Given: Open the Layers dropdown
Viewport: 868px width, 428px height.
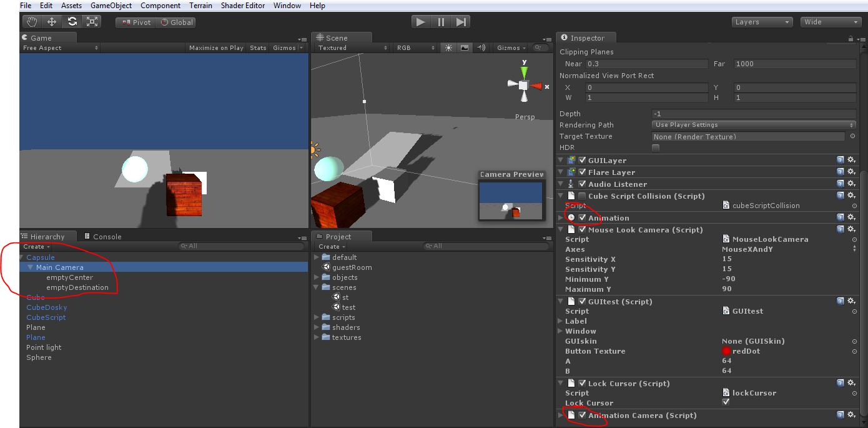Looking at the screenshot, I should tap(762, 22).
